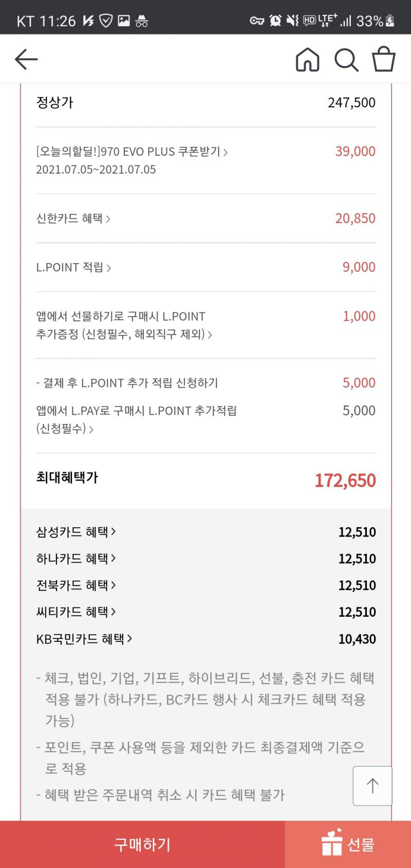
Task: Expand 씨티카드 혜택 details
Action: pyautogui.click(x=76, y=612)
